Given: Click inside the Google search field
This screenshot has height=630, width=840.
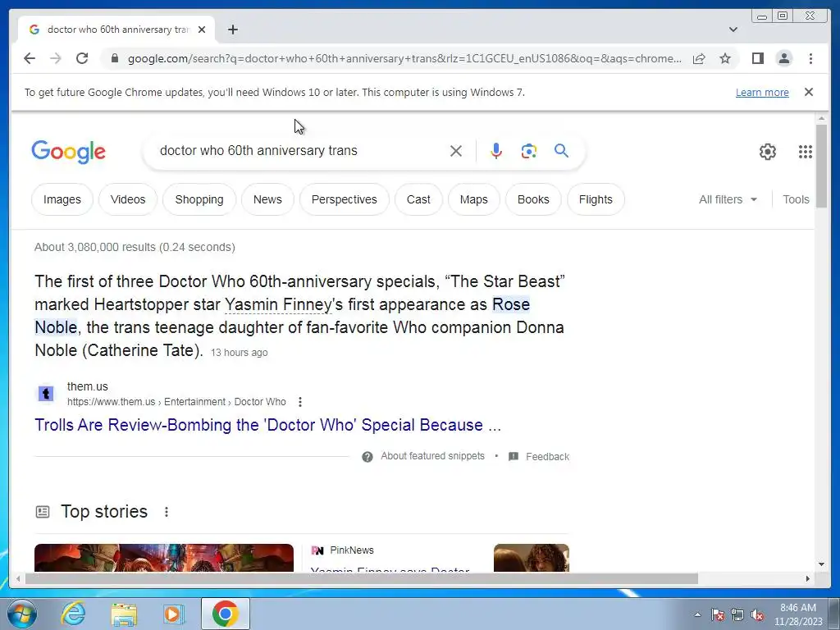Looking at the screenshot, I should pos(300,151).
